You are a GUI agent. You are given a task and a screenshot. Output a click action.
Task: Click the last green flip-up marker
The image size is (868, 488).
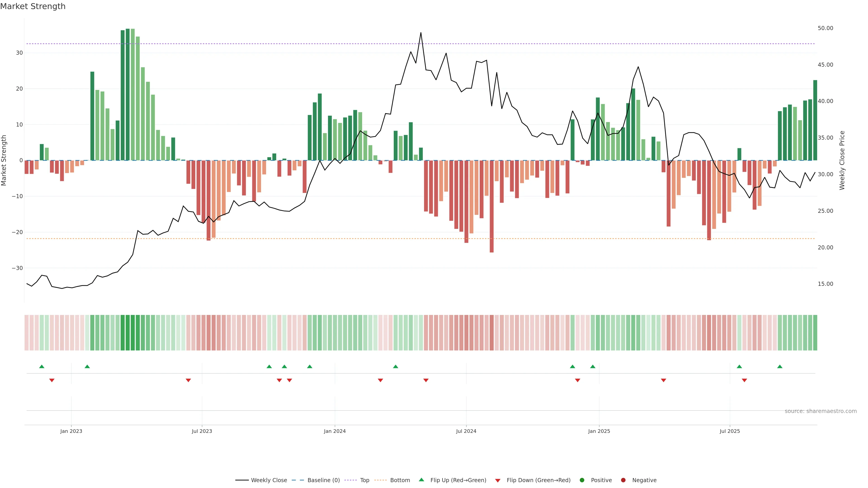(780, 366)
